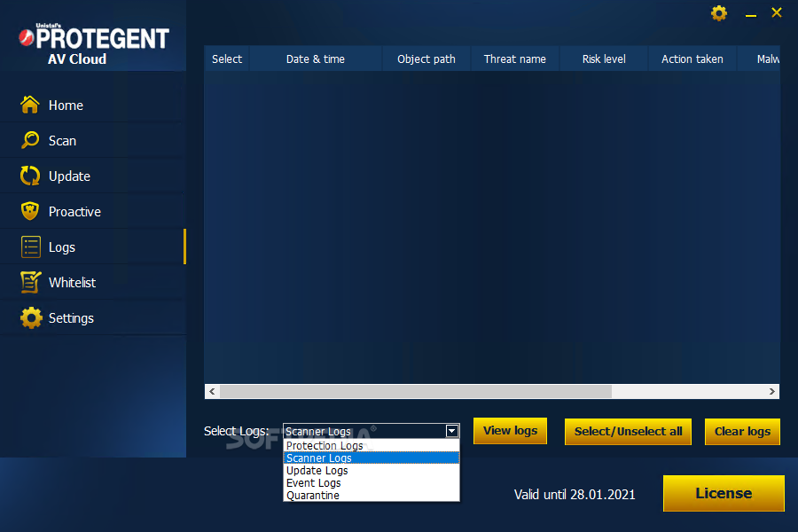The height and width of the screenshot is (532, 798).
Task: Click the Scan magnifier icon
Action: click(30, 140)
